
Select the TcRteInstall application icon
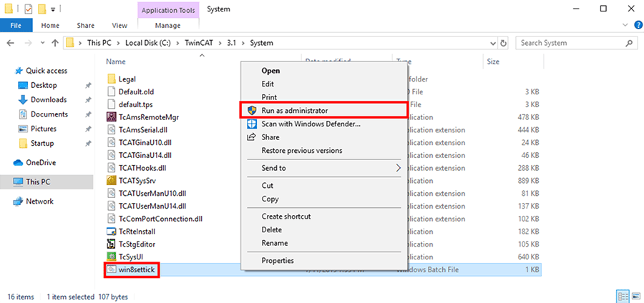click(x=112, y=232)
